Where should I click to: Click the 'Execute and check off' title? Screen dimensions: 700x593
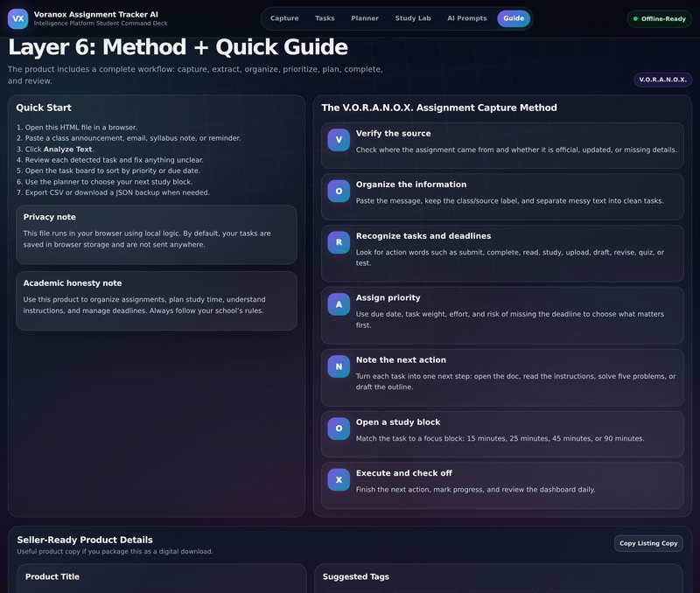coord(404,473)
